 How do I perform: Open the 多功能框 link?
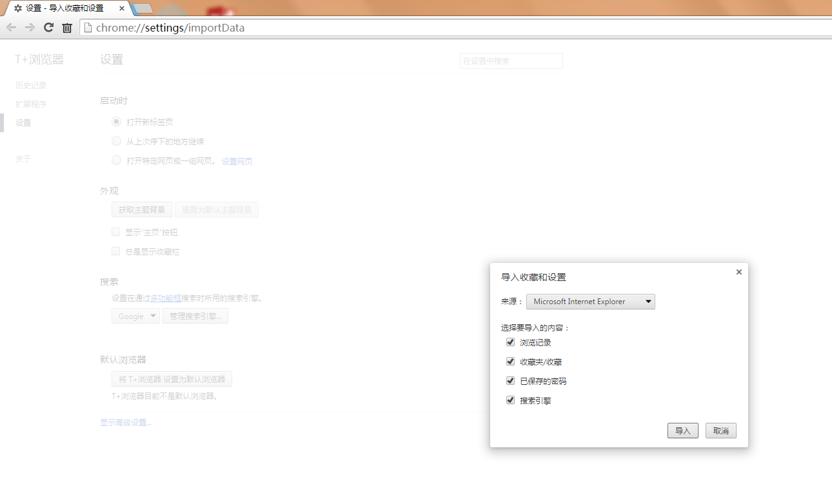coord(166,298)
